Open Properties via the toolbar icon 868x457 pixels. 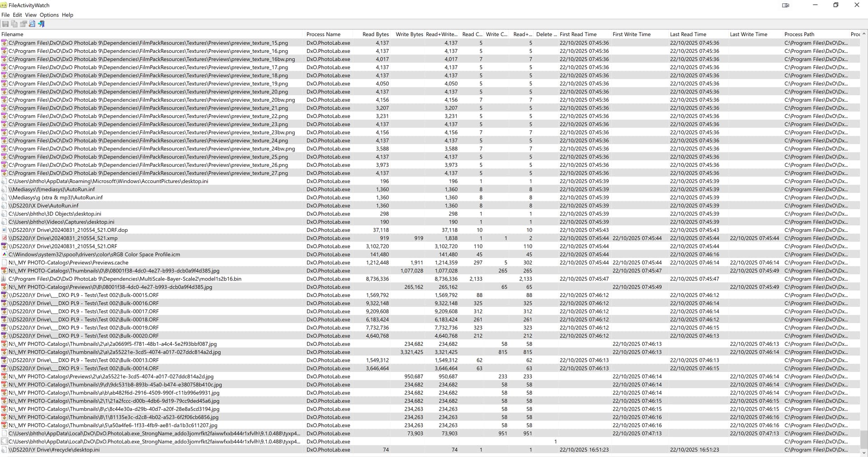tap(23, 24)
